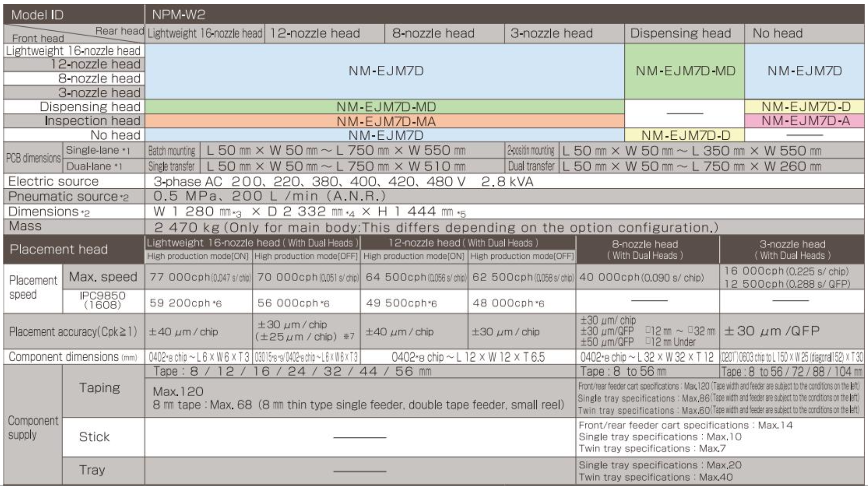The image size is (868, 486).
Task: Select the '62 500cph' speed value
Action: 523,277
